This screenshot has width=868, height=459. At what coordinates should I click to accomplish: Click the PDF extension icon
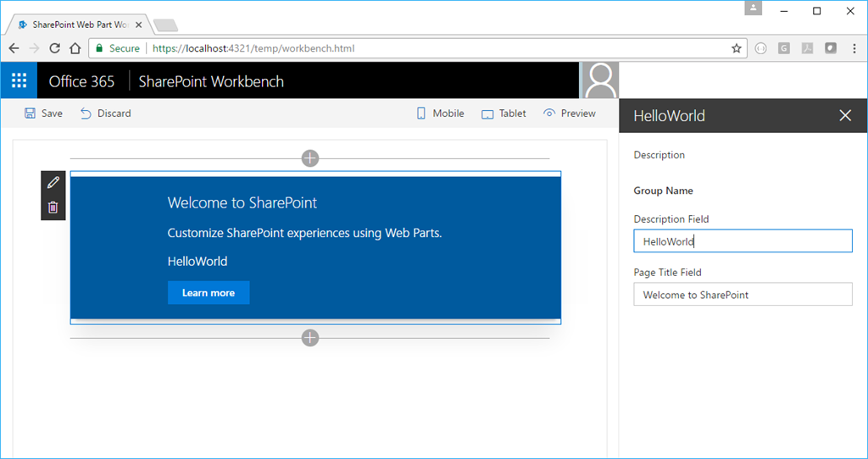tap(807, 48)
